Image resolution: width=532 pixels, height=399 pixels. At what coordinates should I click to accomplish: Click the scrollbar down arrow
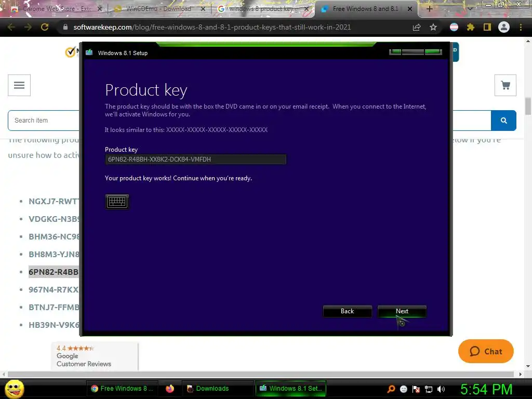528,366
